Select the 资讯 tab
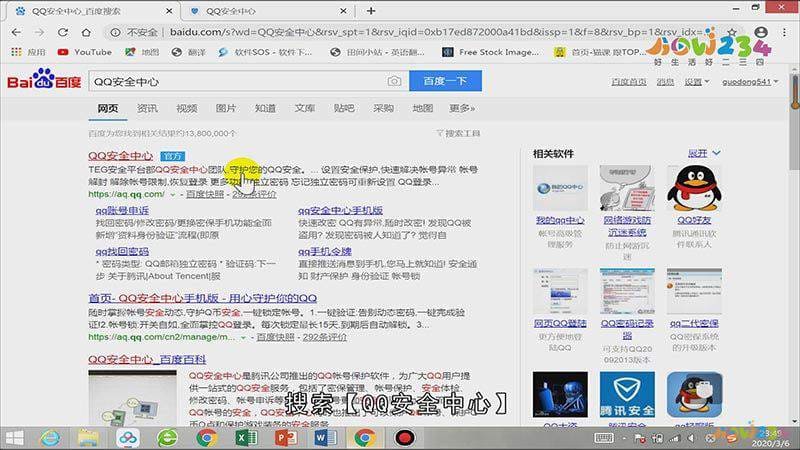Screen dimensions: 800x450 [x=147, y=108]
